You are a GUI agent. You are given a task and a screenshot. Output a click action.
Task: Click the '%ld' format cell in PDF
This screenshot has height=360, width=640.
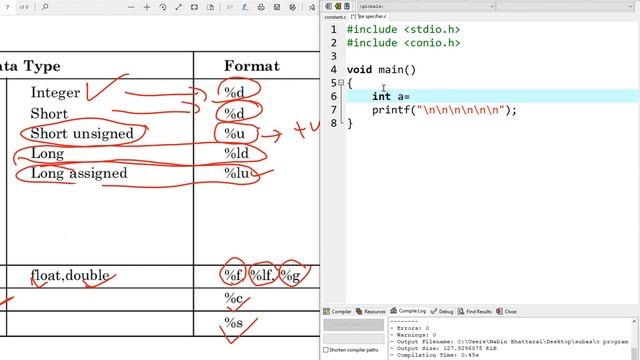coord(236,153)
